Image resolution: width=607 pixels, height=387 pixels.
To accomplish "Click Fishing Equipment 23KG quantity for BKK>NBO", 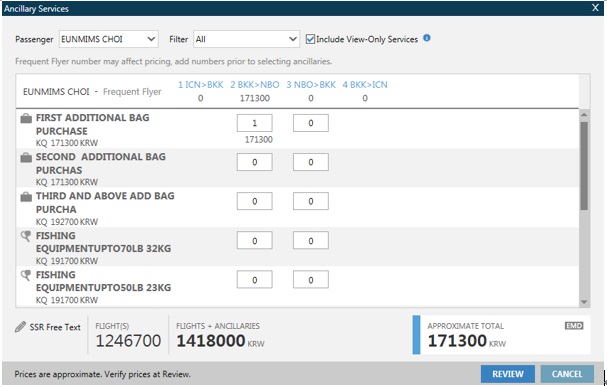I will [255, 280].
